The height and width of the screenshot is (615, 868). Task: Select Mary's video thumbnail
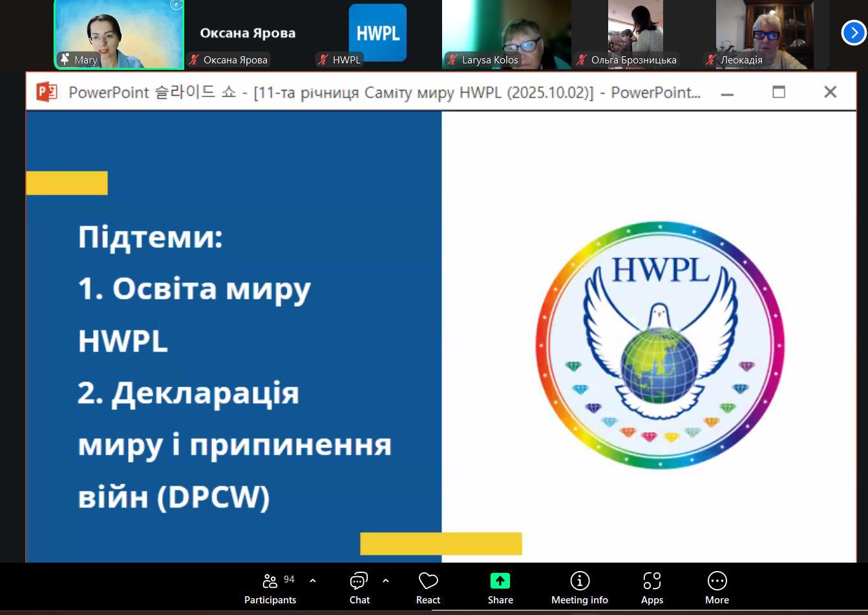click(x=119, y=32)
